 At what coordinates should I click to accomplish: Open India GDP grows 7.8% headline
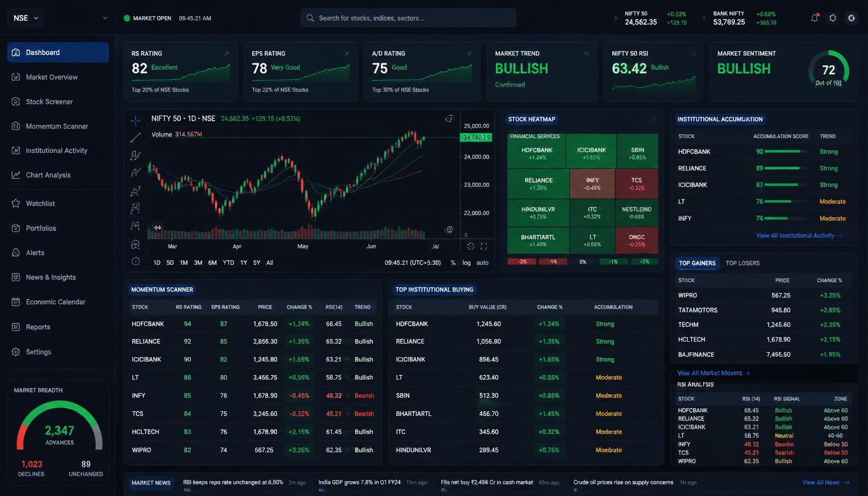[359, 482]
